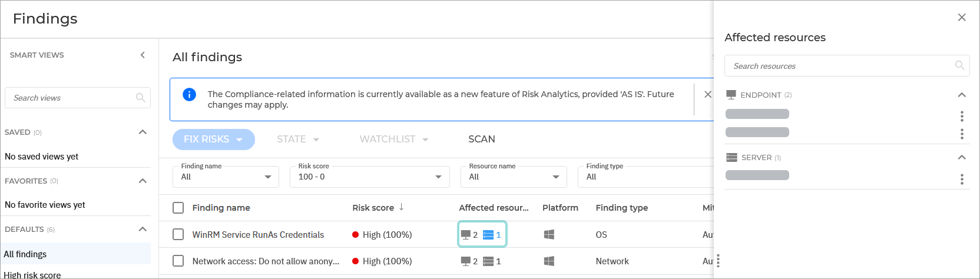Viewport: 980px width, 279px height.
Task: Open the High risk score view
Action: pos(32,274)
